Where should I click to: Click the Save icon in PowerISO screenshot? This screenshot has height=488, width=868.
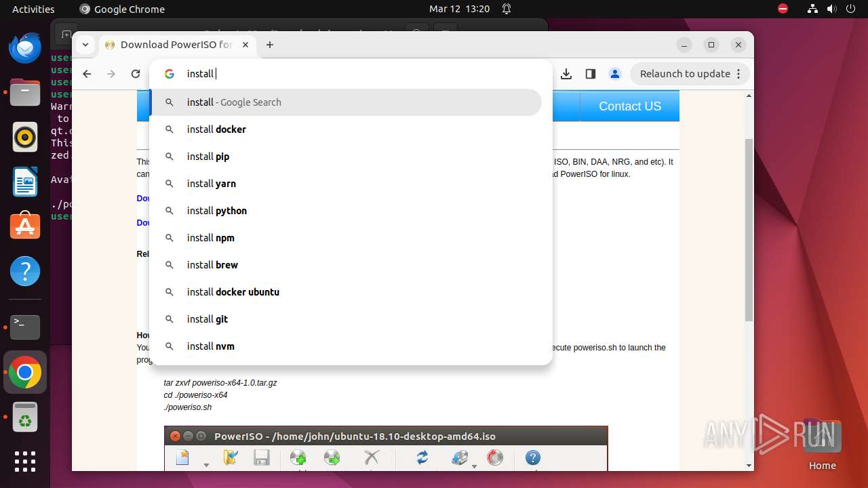[262, 457]
